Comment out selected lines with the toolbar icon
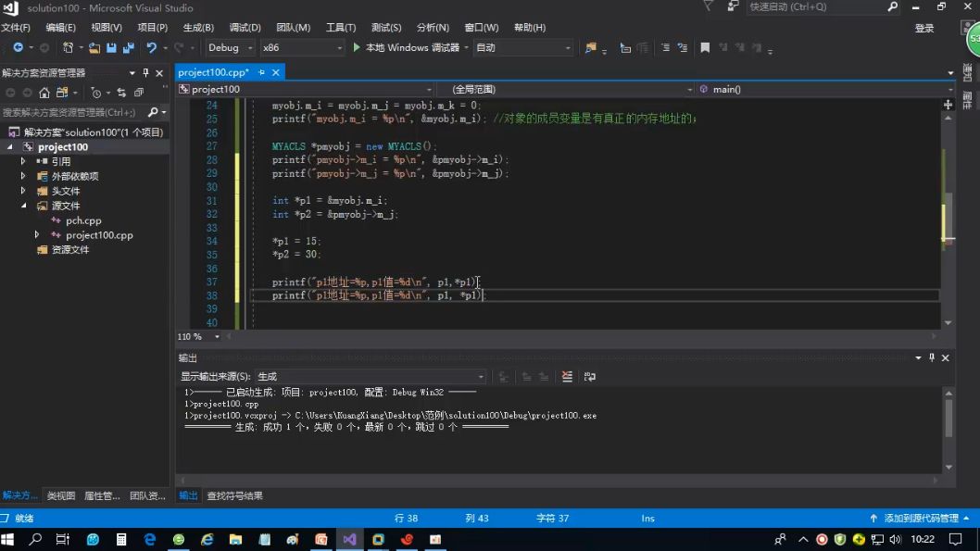Screen dimensions: 980x551 pos(665,47)
